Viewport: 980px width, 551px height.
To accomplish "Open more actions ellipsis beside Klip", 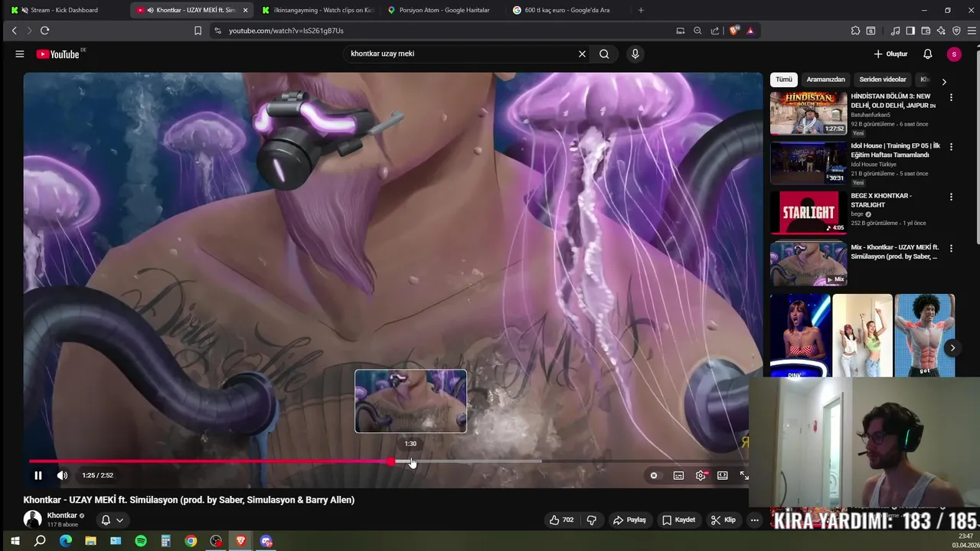I will (x=754, y=520).
